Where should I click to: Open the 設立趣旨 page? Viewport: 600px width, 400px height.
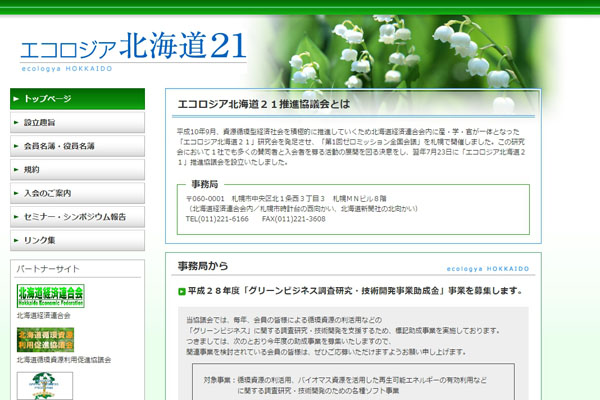[x=77, y=122]
